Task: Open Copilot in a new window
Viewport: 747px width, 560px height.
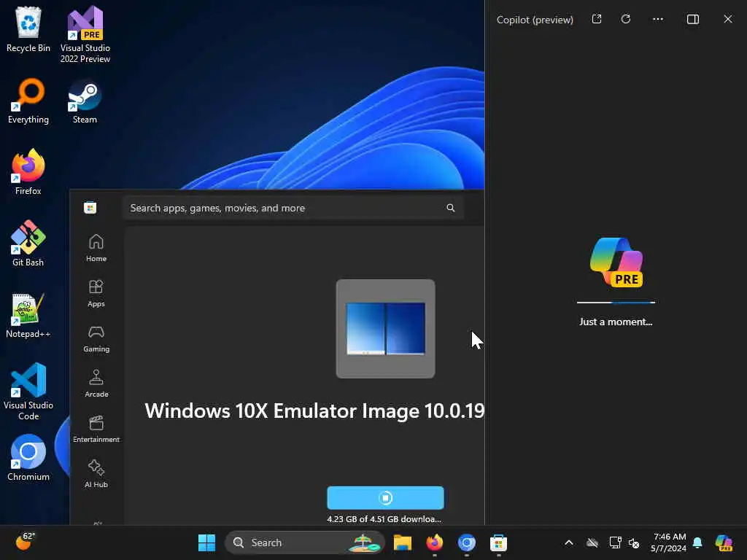Action: (x=597, y=19)
